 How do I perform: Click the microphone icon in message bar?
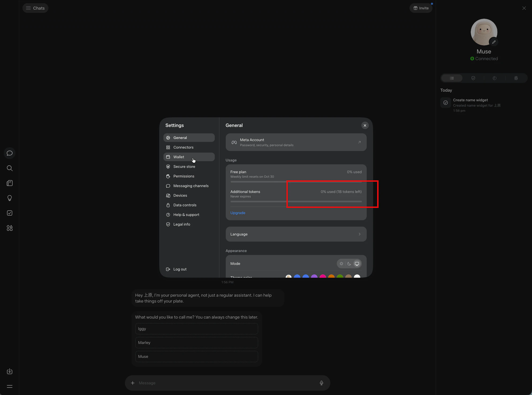pos(322,383)
